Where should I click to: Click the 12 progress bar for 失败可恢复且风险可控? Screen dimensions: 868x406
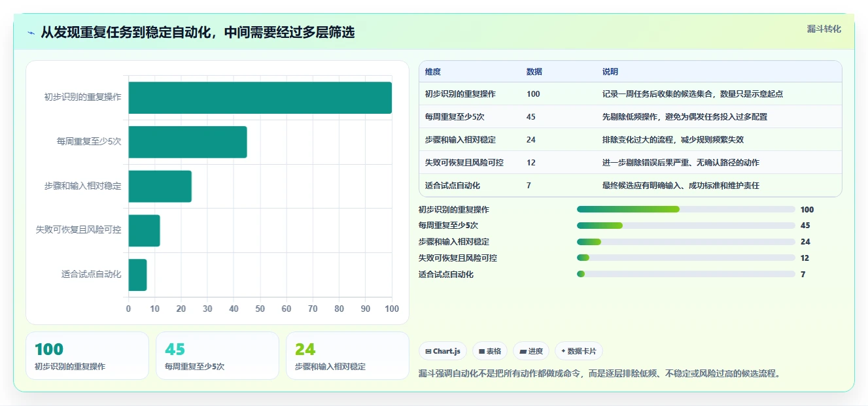point(686,258)
